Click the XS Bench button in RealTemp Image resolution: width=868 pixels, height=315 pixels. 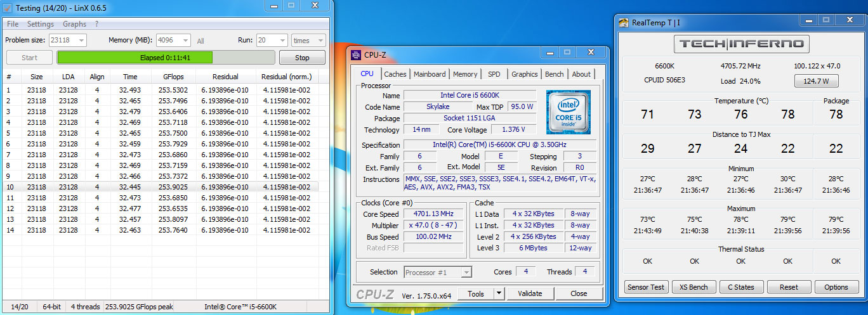point(694,287)
